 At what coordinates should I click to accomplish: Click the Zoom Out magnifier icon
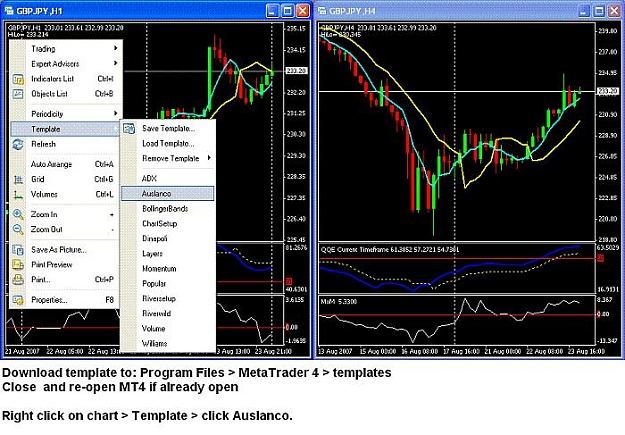coord(18,230)
